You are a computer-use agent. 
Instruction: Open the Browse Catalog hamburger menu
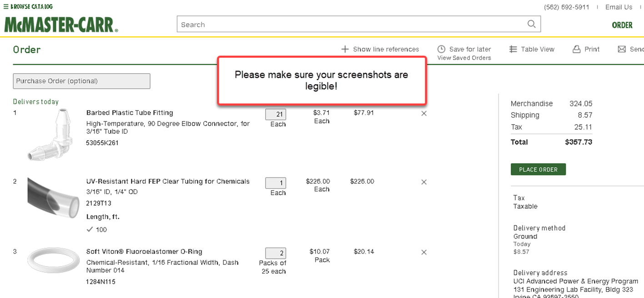(6, 7)
